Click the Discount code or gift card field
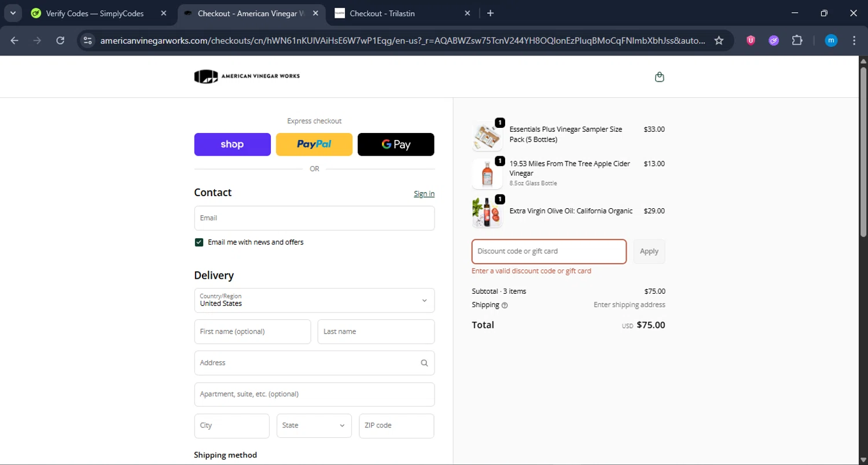 pos(549,252)
